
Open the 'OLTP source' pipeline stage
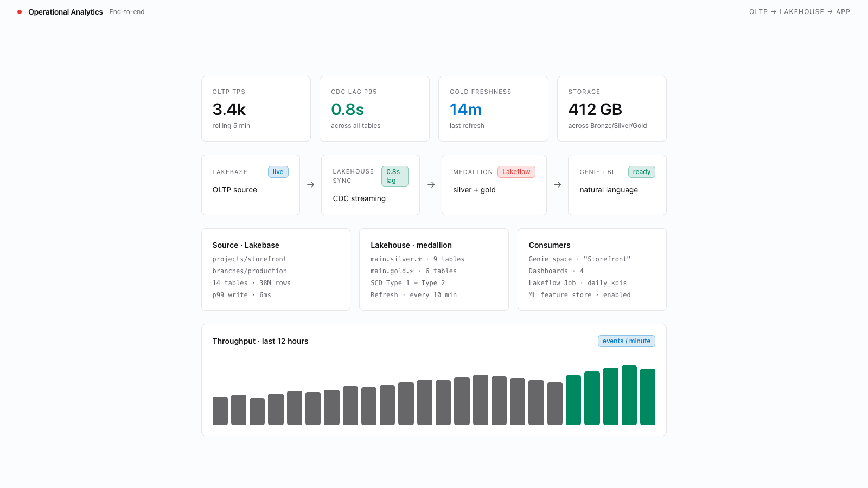pos(251,185)
